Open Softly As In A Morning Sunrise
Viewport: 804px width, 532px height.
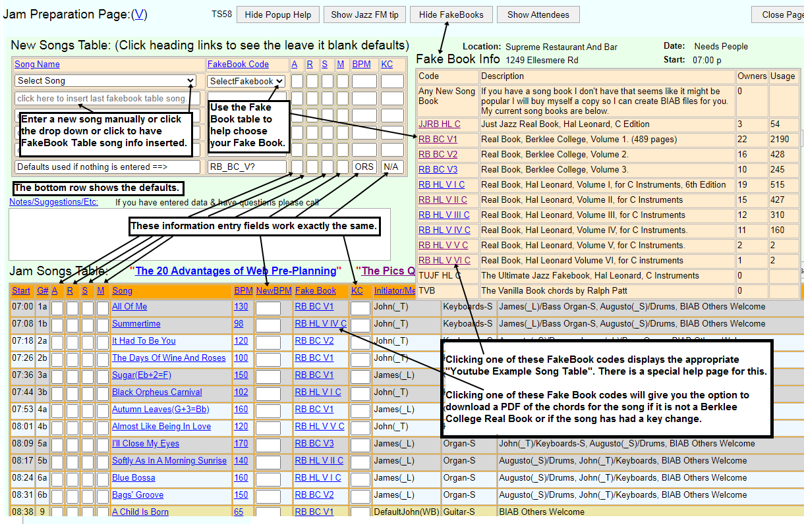point(169,461)
